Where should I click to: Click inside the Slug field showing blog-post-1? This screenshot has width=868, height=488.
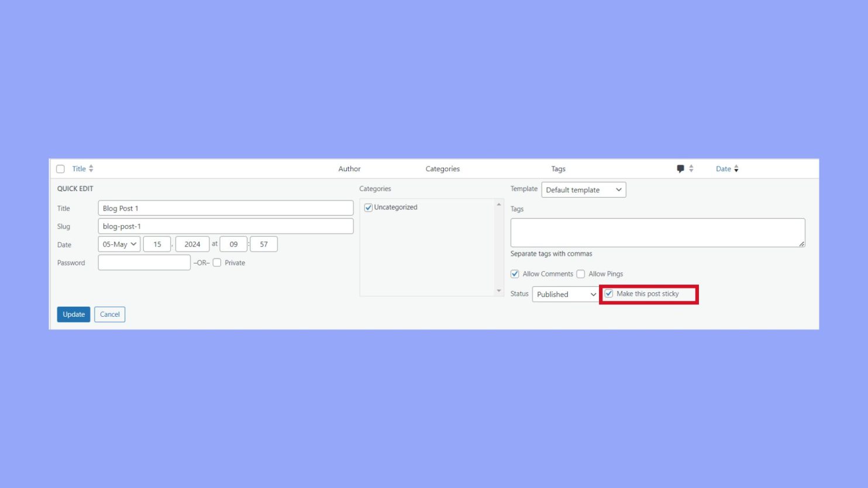click(225, 226)
